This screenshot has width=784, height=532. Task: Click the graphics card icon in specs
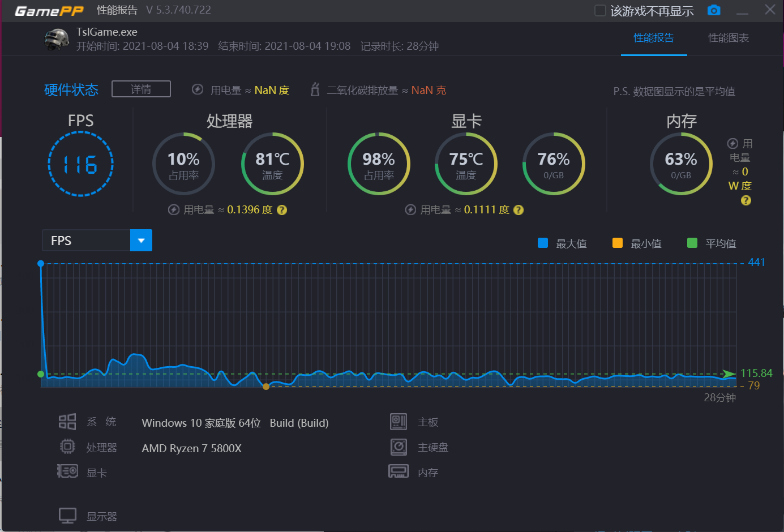[67, 471]
